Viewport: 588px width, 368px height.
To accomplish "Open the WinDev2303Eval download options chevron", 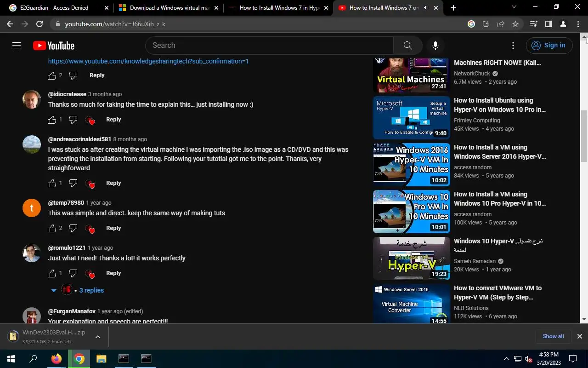I will coord(98,337).
